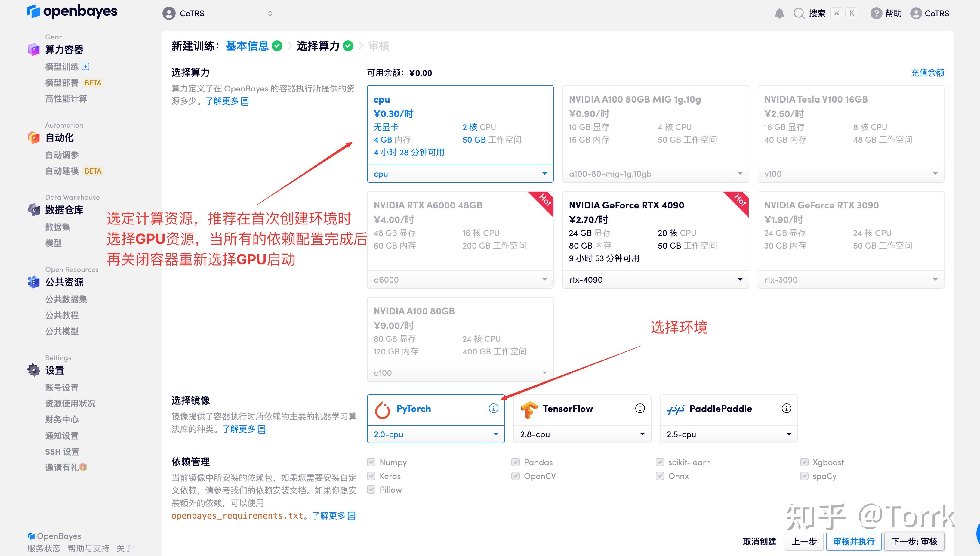Viewport: 980px width, 556px height.
Task: Uncheck the Pillow dependency
Action: click(371, 490)
